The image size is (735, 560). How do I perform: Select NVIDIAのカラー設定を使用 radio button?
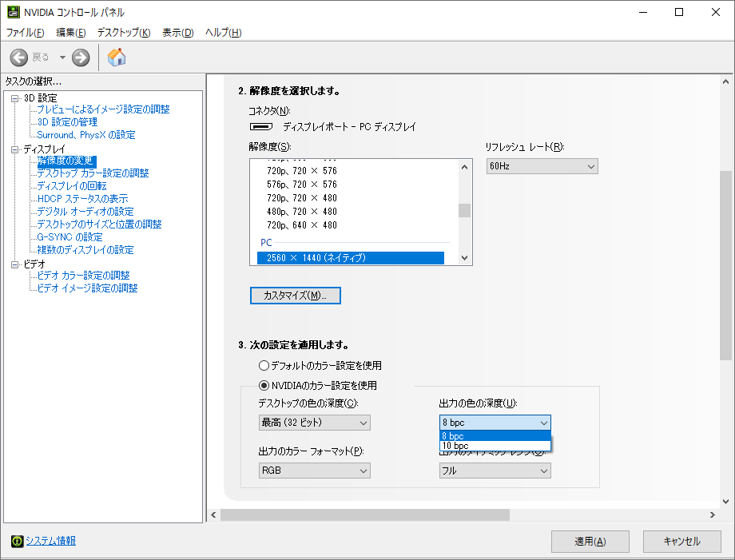click(264, 386)
